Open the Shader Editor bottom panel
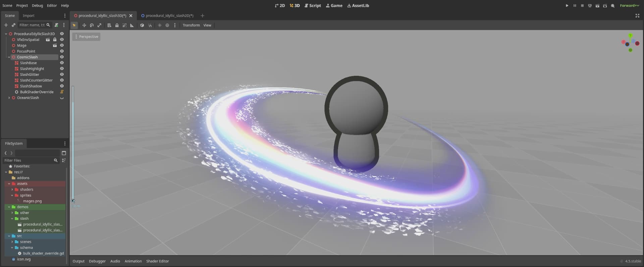This screenshot has width=644, height=267. (157, 261)
